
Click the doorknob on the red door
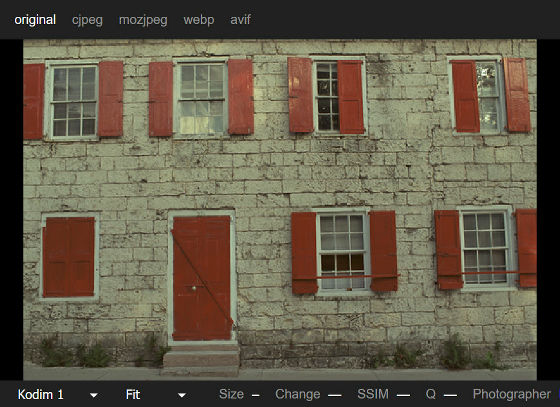point(194,288)
